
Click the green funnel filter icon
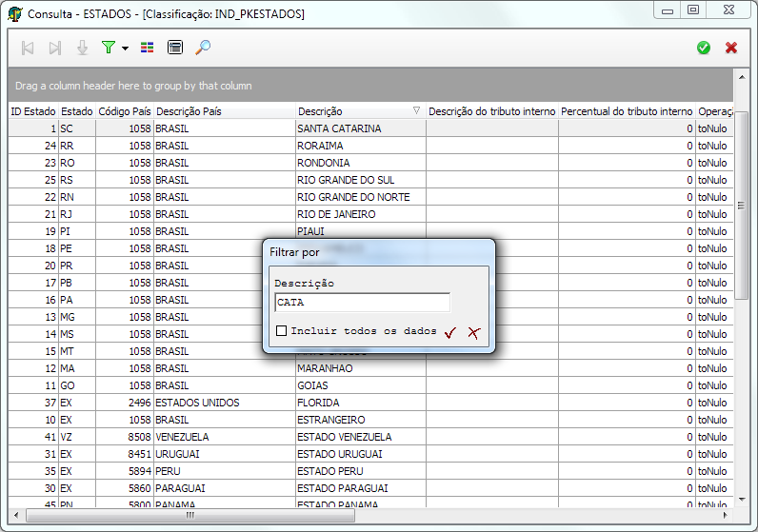coord(108,48)
